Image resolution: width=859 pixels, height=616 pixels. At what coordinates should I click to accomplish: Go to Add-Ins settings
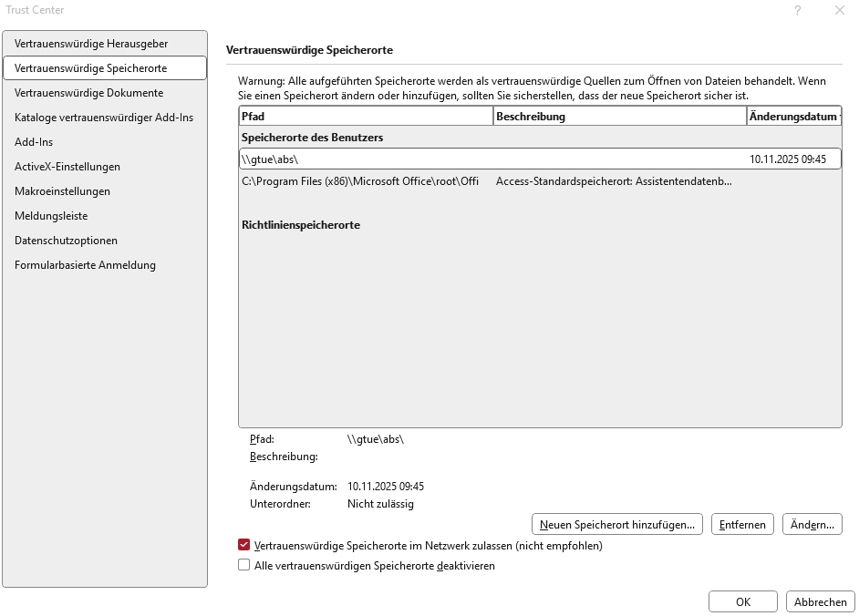pyautogui.click(x=34, y=142)
